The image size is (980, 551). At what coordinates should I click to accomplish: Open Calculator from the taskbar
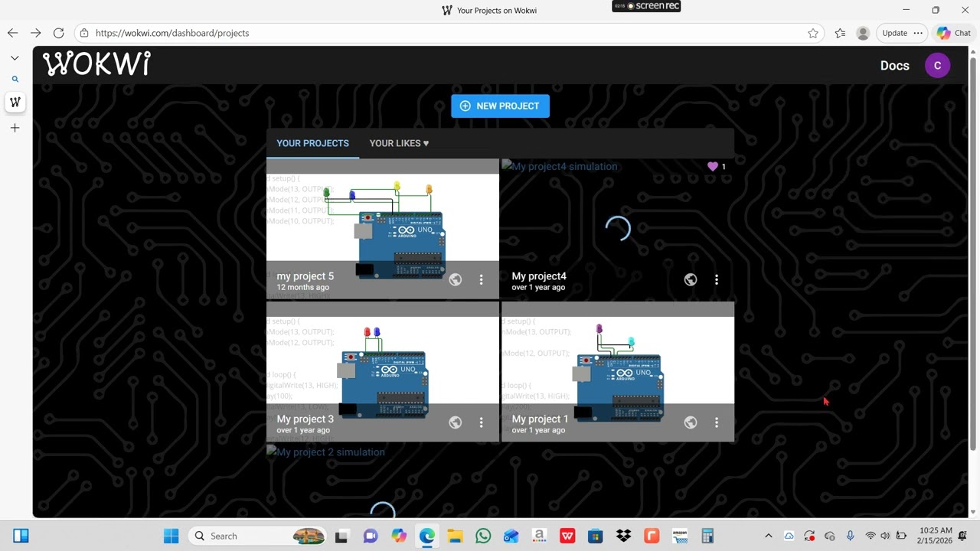pyautogui.click(x=707, y=536)
